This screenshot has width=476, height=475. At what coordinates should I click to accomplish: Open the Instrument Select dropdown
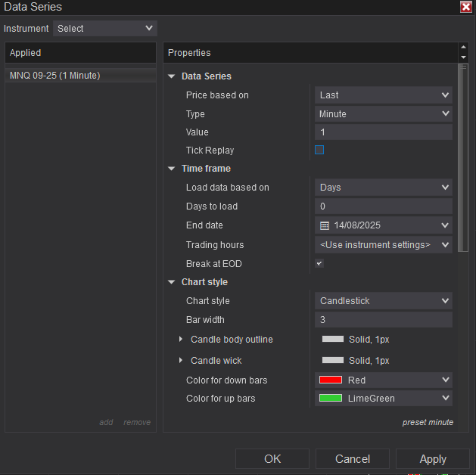point(104,29)
